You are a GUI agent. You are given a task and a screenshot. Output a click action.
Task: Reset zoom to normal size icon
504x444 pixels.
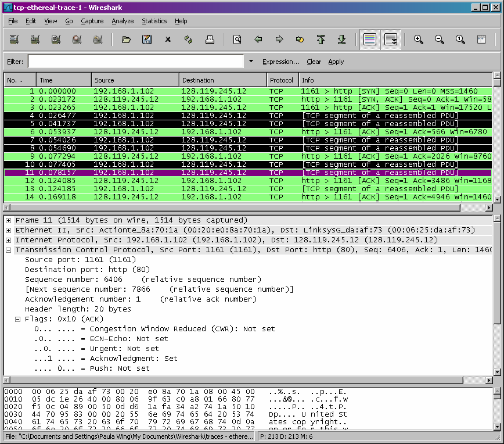click(x=460, y=40)
